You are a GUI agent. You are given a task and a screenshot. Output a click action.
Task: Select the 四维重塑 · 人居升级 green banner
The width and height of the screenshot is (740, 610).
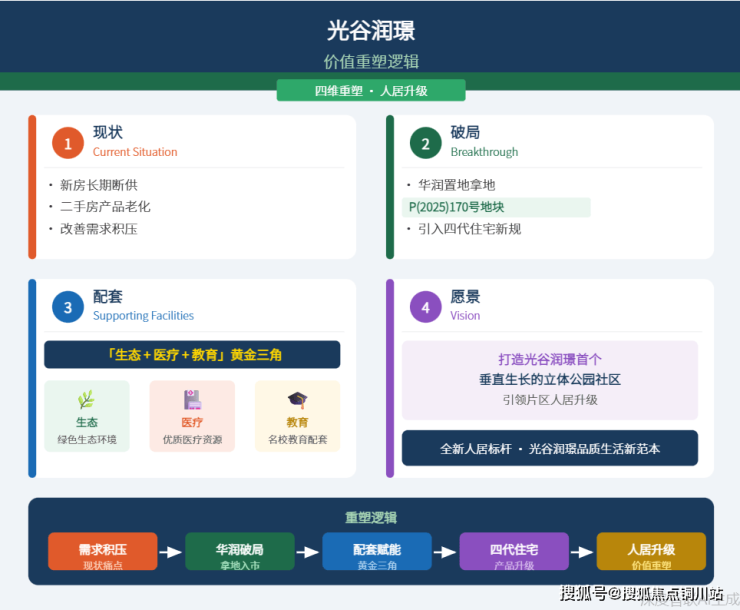[x=371, y=91]
